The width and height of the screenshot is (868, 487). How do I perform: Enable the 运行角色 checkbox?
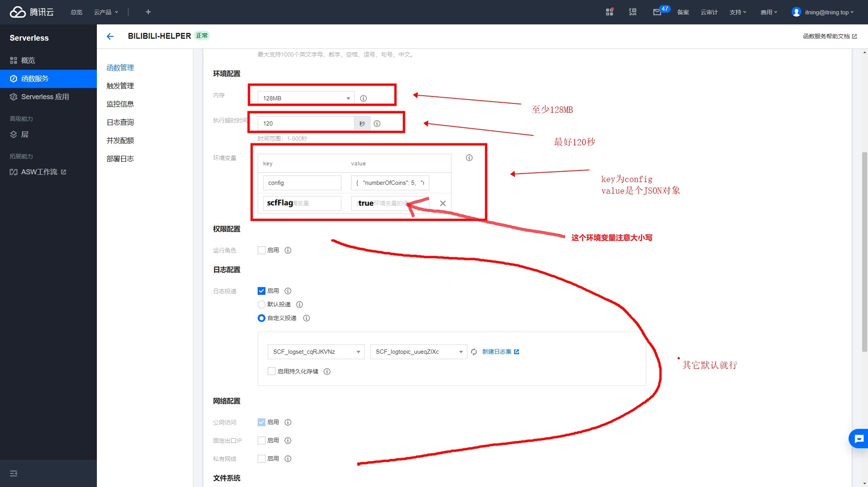tap(262, 250)
